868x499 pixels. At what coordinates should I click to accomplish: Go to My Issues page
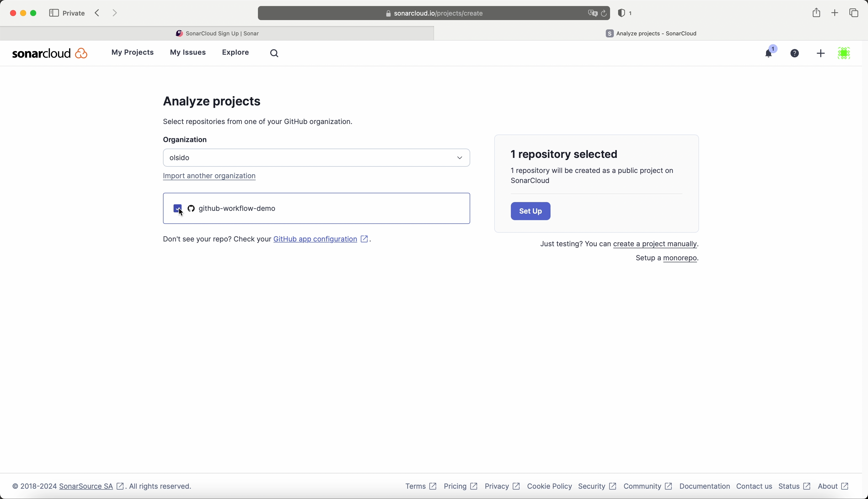point(188,53)
